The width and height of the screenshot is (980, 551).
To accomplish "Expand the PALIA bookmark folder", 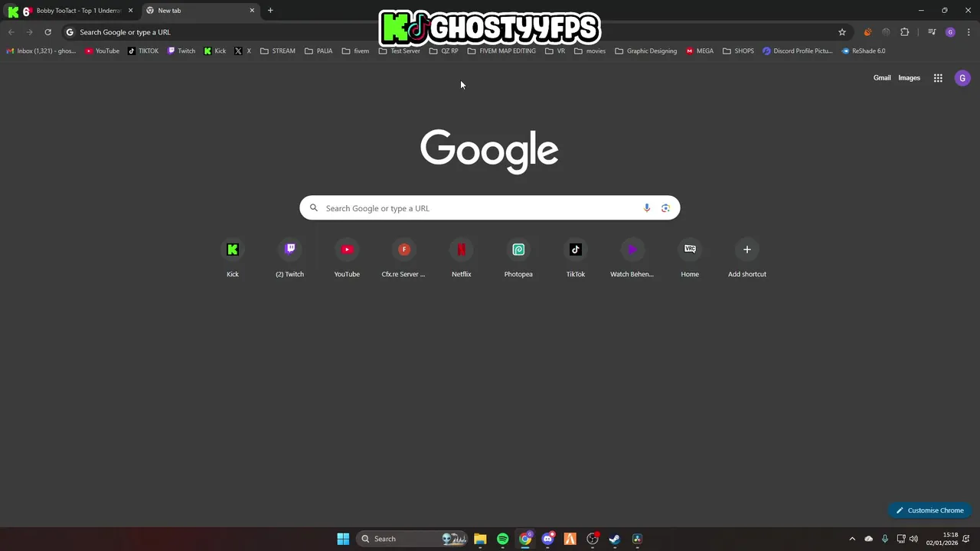I will coord(318,51).
